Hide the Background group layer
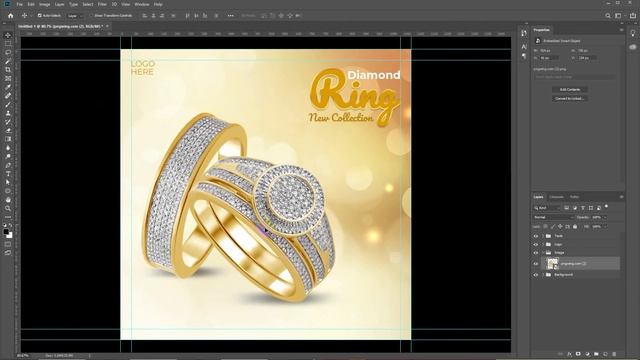640x360 pixels. tap(536, 275)
